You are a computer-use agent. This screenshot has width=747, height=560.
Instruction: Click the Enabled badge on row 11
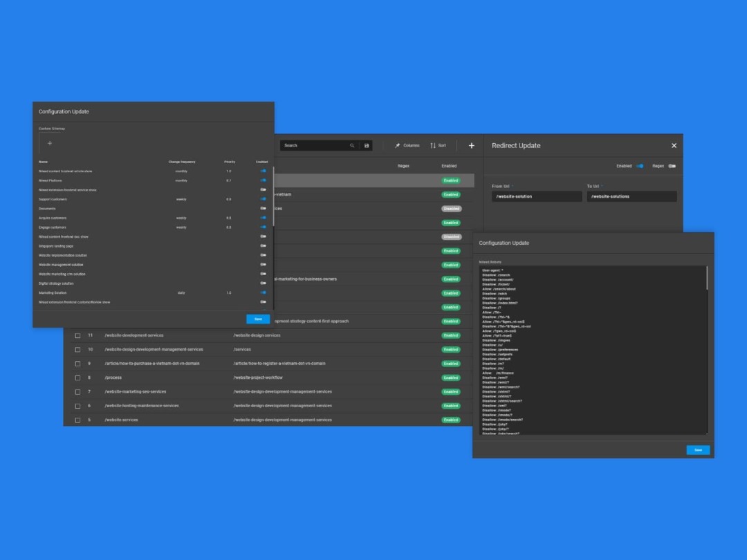451,335
